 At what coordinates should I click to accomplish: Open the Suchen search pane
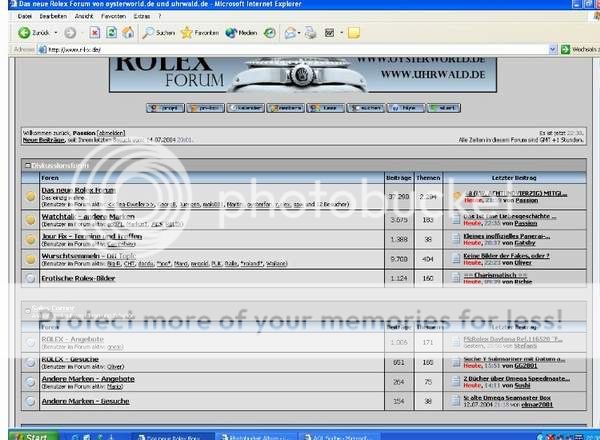click(x=158, y=33)
